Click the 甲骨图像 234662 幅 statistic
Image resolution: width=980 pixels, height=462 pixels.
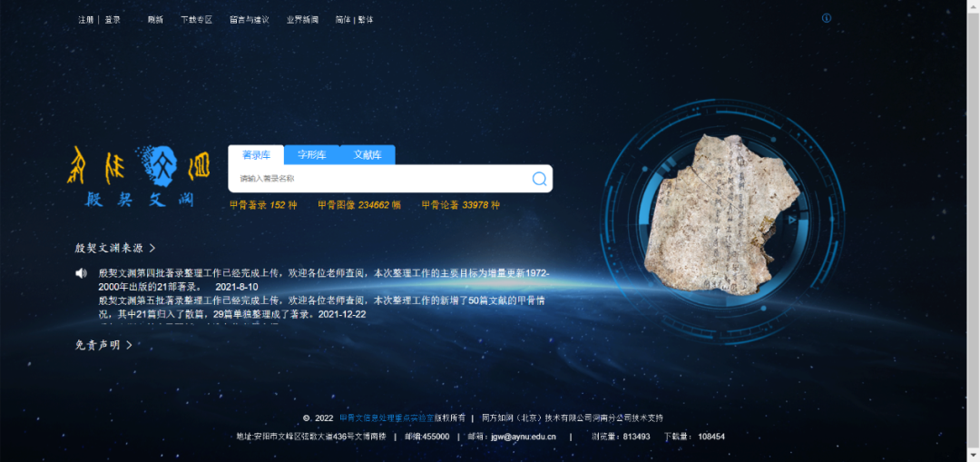pos(358,205)
